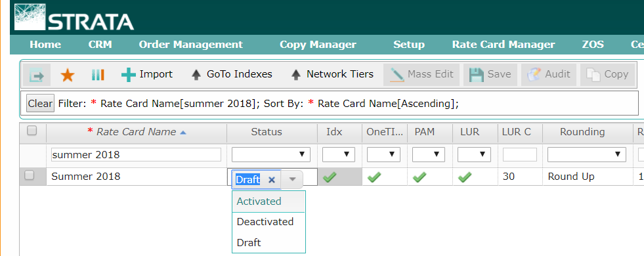Open the Rate Card Manager menu

click(x=504, y=45)
